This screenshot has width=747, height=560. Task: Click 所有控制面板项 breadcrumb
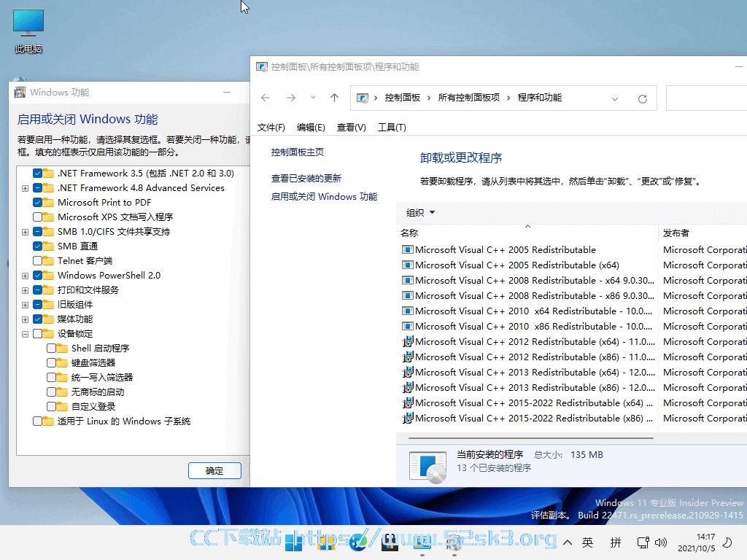pos(469,98)
